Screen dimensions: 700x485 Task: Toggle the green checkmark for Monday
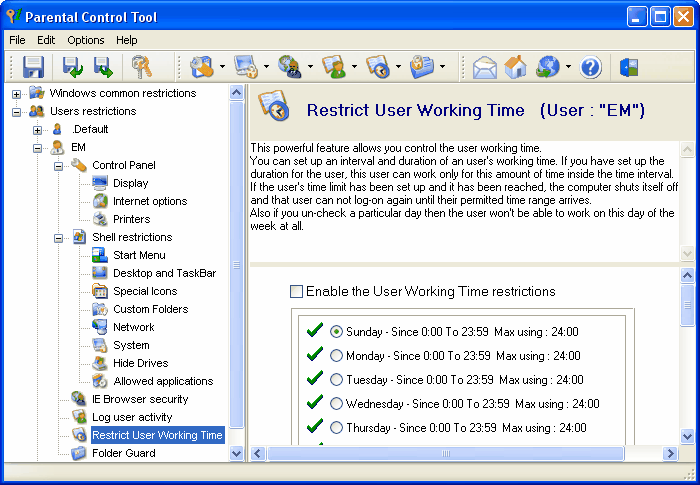pos(315,354)
